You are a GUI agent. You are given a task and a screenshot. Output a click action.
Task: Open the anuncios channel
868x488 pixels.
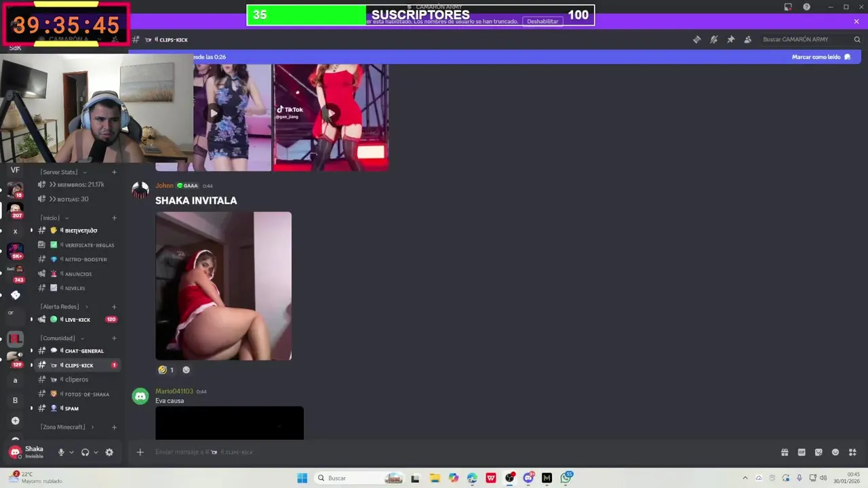(77, 274)
